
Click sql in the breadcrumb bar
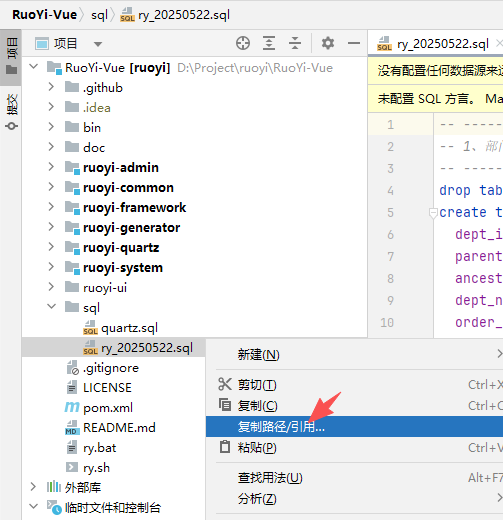pyautogui.click(x=99, y=15)
